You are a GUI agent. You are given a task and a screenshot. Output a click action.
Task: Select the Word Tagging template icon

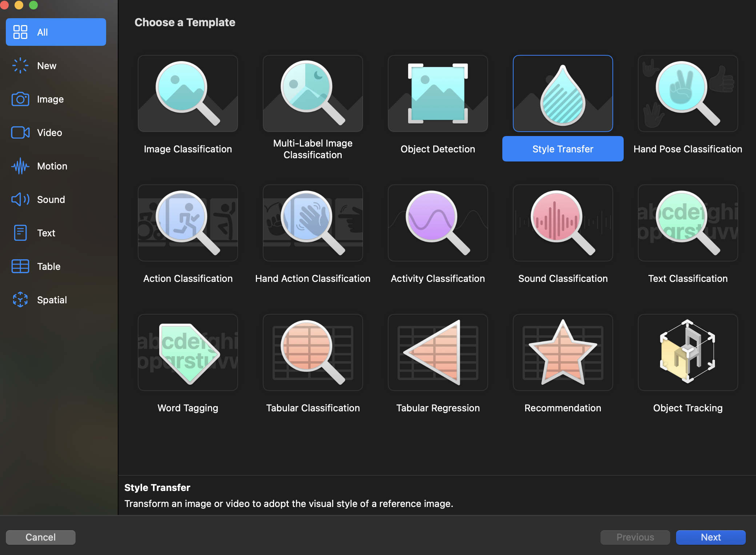(188, 352)
